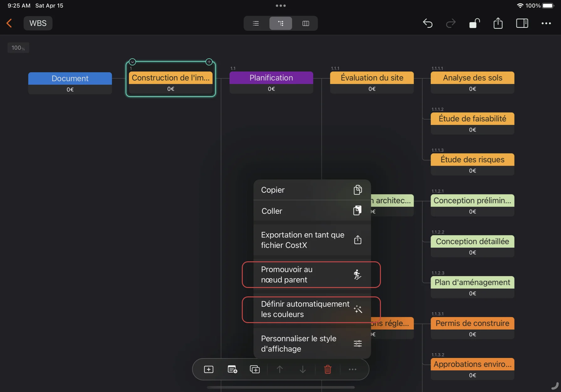
Task: Click the red trash delete icon
Action: (328, 369)
